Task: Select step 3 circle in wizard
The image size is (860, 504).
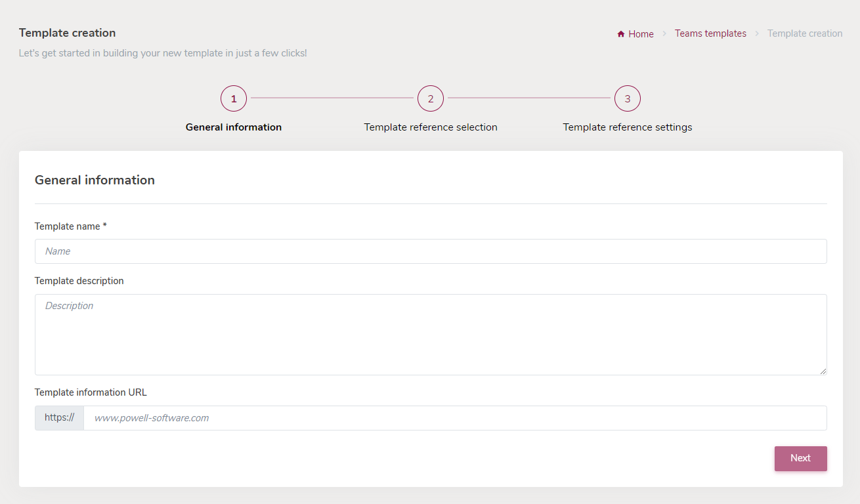Action: (x=628, y=98)
